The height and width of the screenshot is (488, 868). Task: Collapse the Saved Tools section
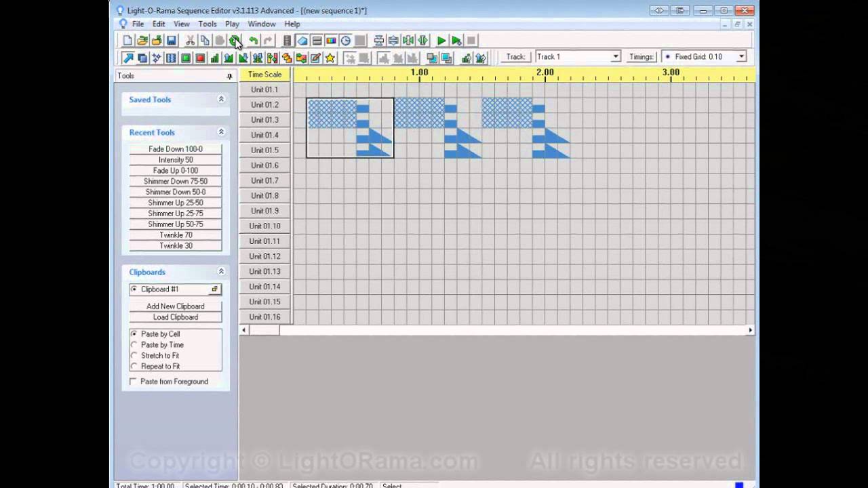pos(221,100)
